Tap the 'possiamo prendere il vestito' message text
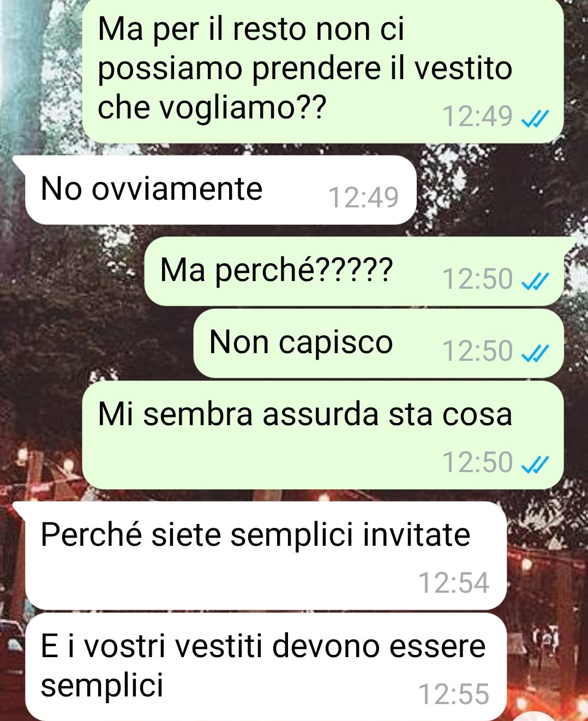The width and height of the screenshot is (588, 721). pos(305,69)
